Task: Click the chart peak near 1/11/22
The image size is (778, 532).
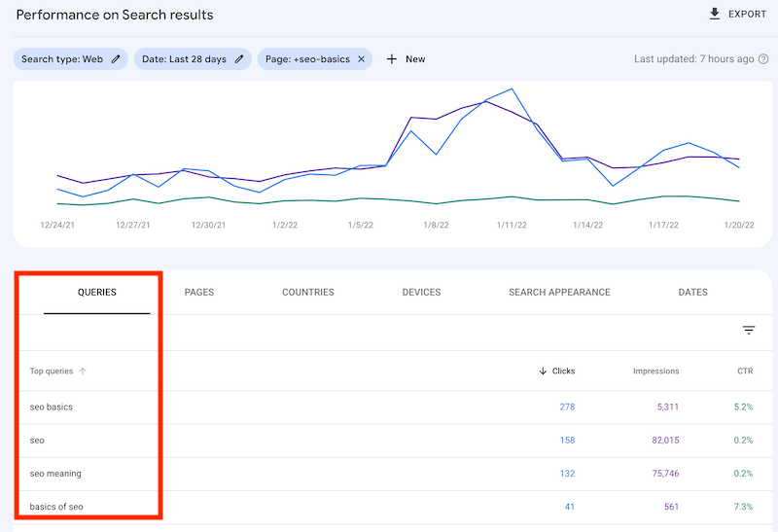Action: click(x=512, y=89)
